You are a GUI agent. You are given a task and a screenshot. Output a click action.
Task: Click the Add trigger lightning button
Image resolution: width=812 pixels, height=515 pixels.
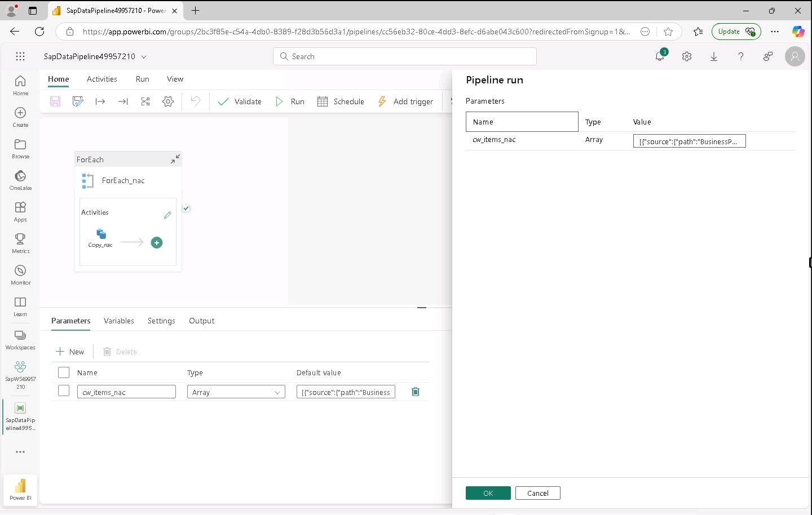[x=405, y=101]
